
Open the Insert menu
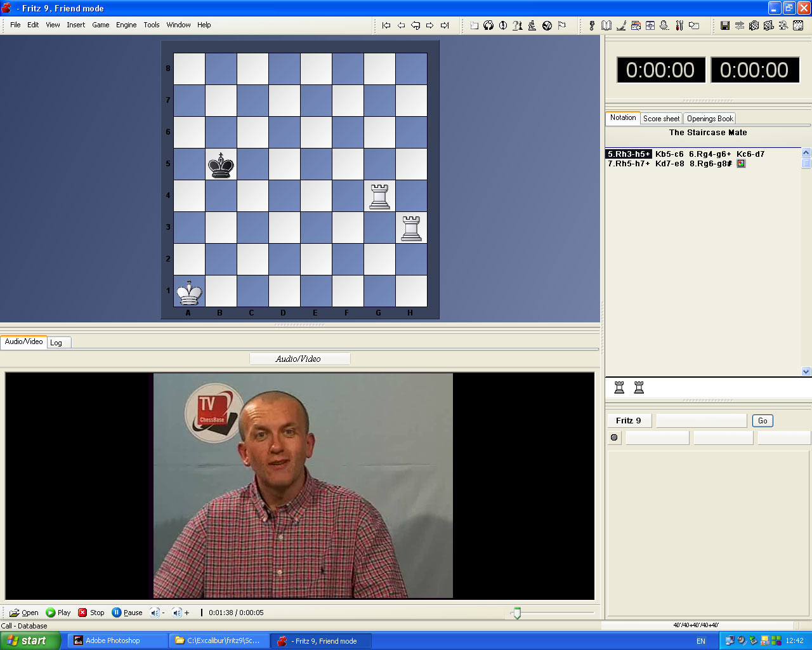[76, 25]
